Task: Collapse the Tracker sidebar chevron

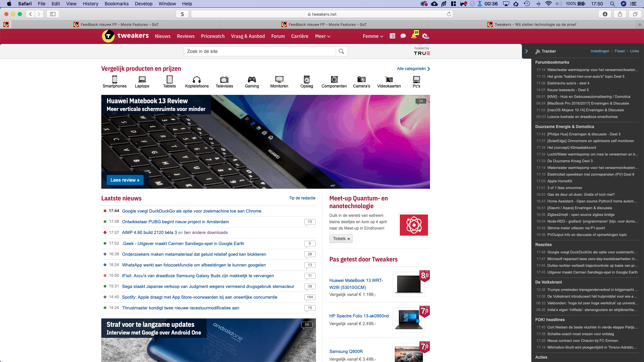Action: tap(527, 51)
